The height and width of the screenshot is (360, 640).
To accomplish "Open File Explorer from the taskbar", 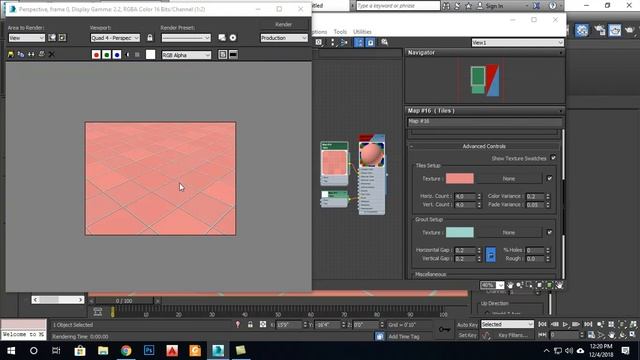I will click(x=103, y=351).
